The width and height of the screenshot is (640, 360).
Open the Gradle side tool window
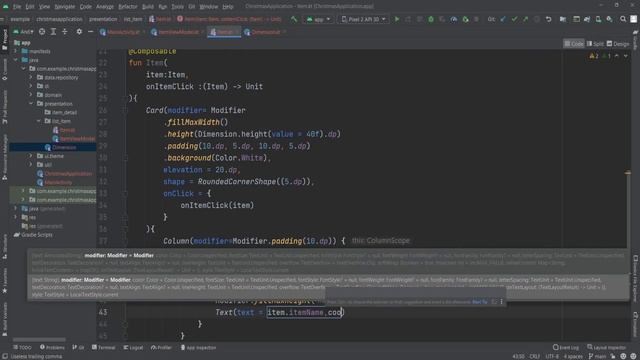[x=636, y=39]
